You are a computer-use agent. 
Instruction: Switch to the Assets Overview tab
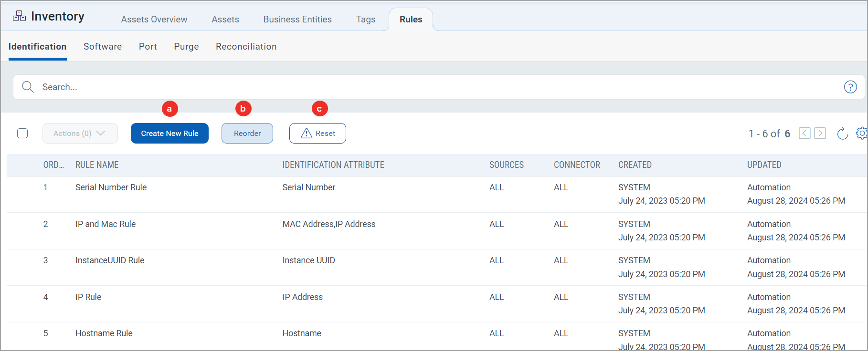click(154, 20)
